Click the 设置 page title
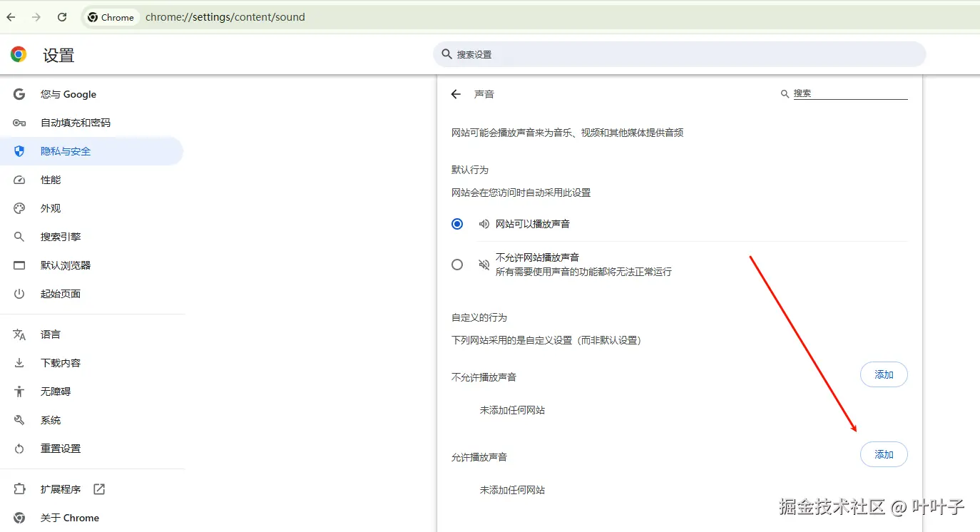 point(58,55)
